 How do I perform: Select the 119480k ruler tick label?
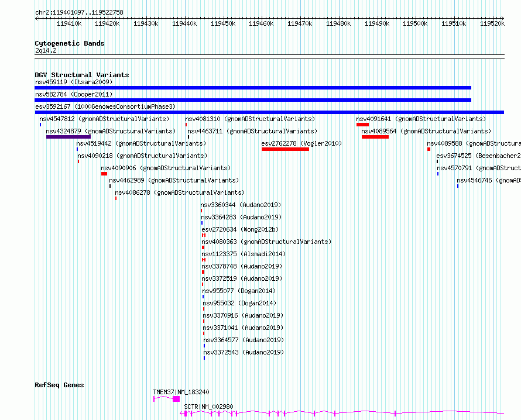pos(338,23)
